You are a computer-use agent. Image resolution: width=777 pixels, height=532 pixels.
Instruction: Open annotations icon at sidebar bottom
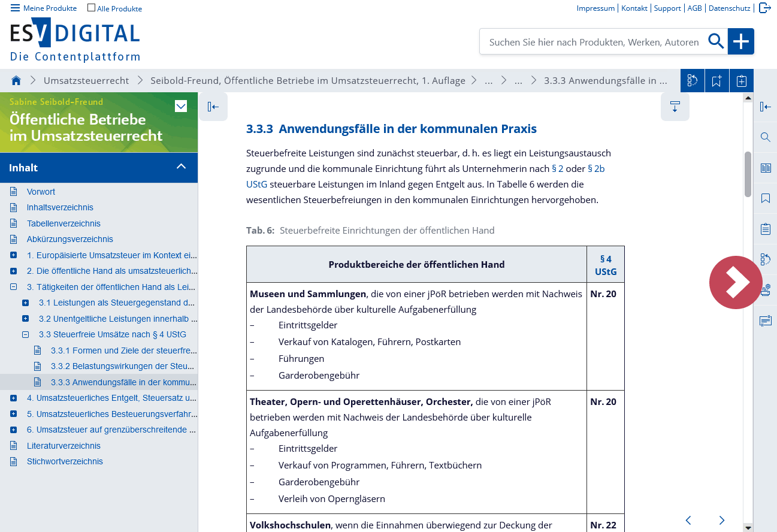(765, 321)
